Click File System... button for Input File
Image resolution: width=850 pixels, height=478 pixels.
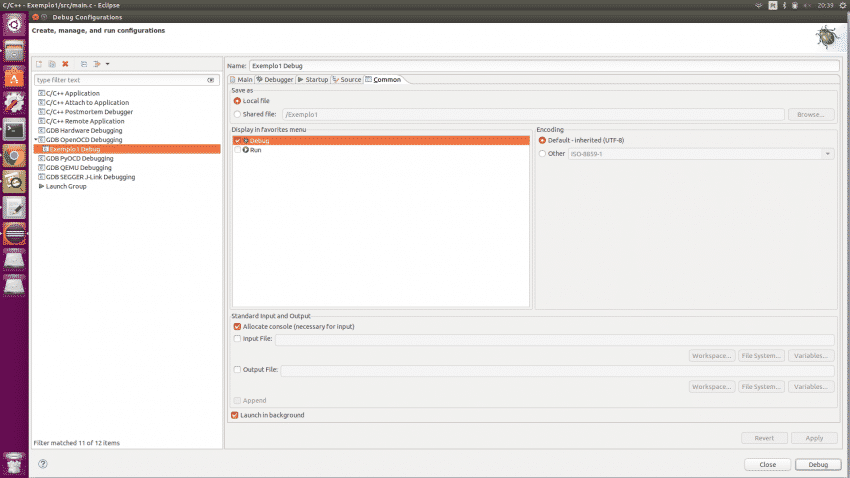tap(761, 356)
